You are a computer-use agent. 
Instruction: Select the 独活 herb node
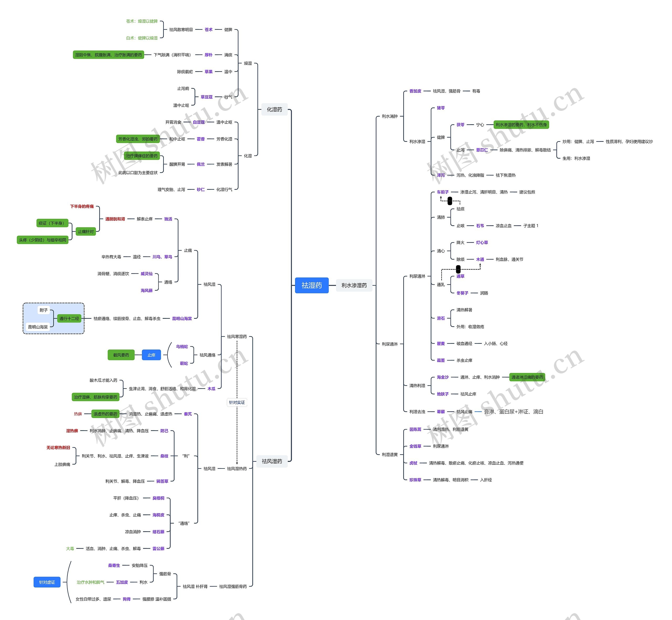168,219
